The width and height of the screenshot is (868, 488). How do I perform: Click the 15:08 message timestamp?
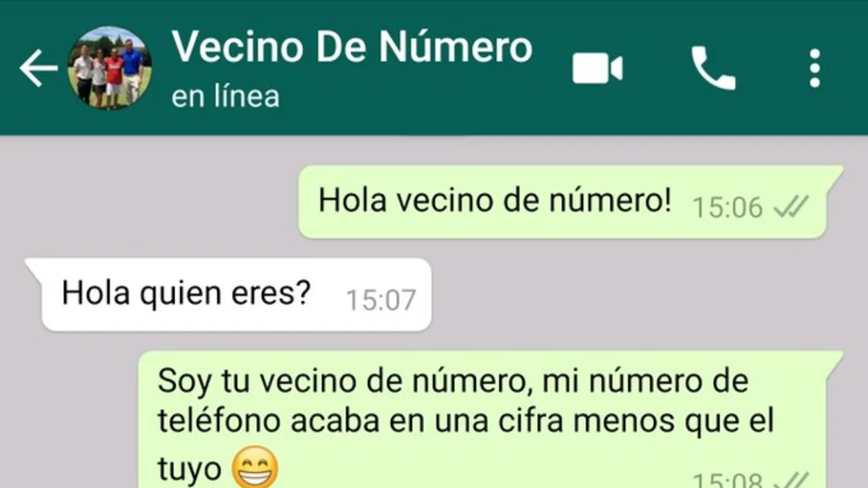point(727,480)
